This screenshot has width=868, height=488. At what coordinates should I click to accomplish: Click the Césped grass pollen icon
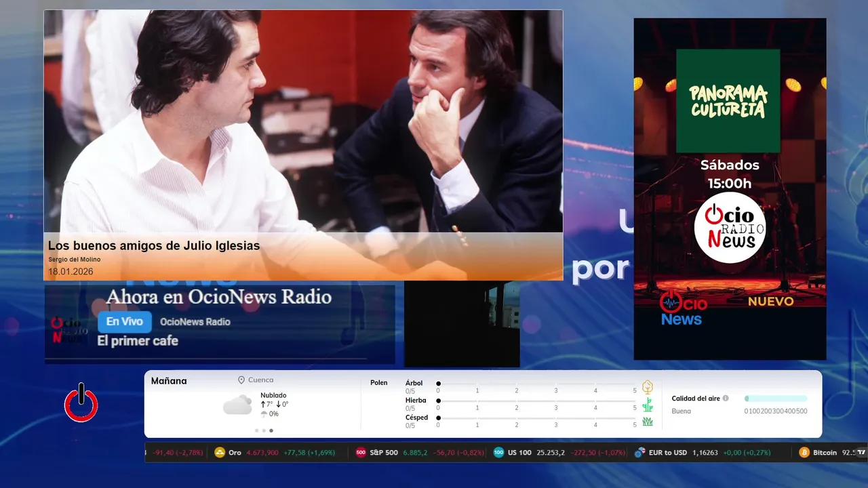point(648,422)
